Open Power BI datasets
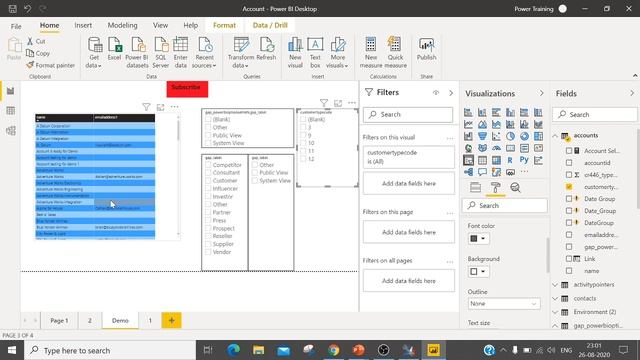 (x=137, y=53)
